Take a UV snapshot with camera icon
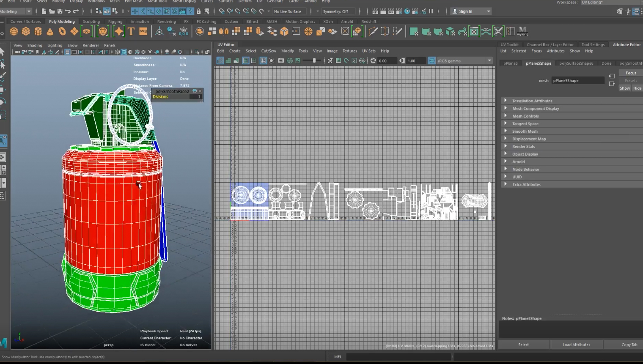The height and width of the screenshot is (364, 643). 281,61
